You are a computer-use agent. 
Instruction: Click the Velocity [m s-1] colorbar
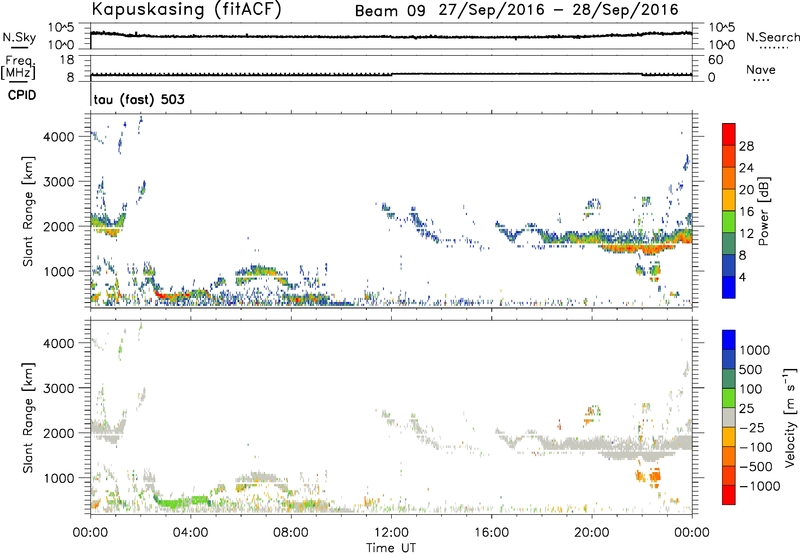tap(729, 417)
